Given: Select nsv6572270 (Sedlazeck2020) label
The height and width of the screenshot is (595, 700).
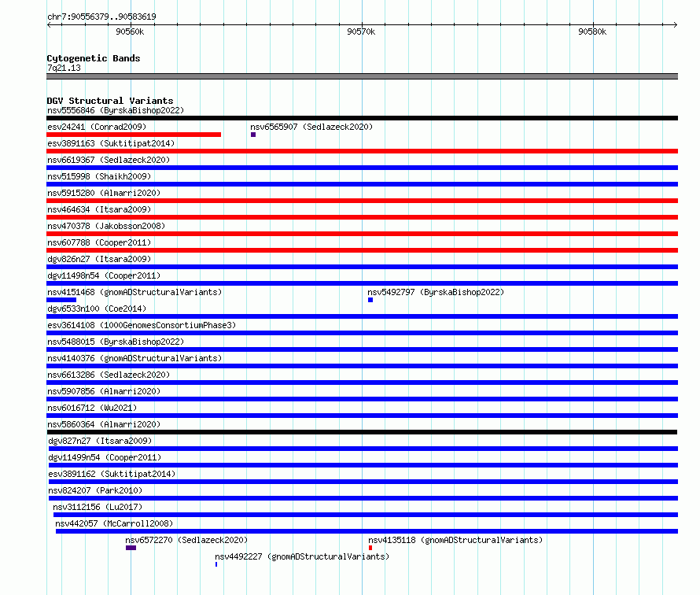Looking at the screenshot, I should coord(186,540).
